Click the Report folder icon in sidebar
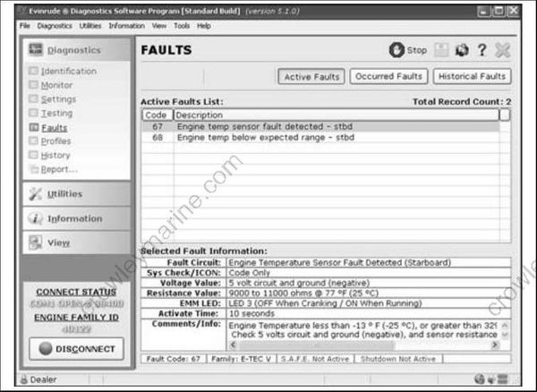537x392 pixels. coord(34,169)
